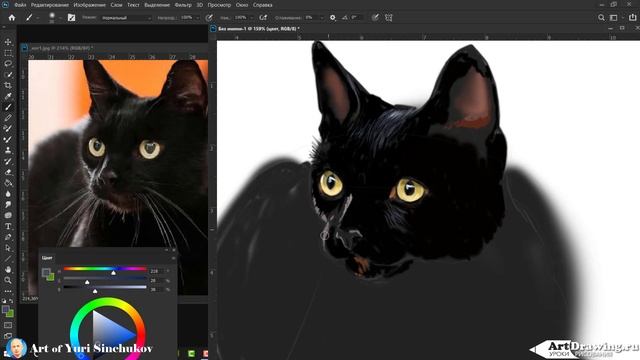This screenshot has height=360, width=640.
Task: Select the Rectangular Marquee tool
Action: tap(8, 53)
